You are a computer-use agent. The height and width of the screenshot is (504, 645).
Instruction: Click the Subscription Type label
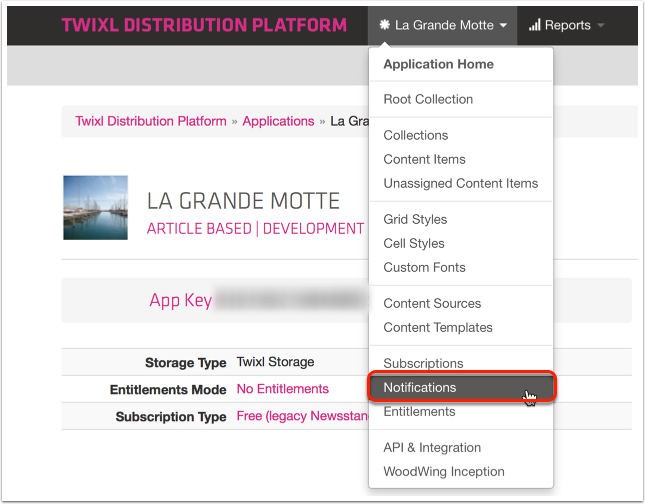point(171,417)
